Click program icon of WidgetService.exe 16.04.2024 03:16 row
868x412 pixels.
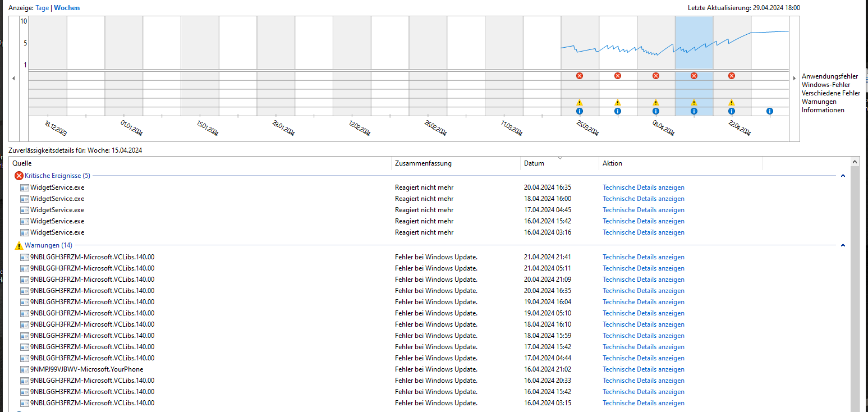pyautogui.click(x=24, y=232)
